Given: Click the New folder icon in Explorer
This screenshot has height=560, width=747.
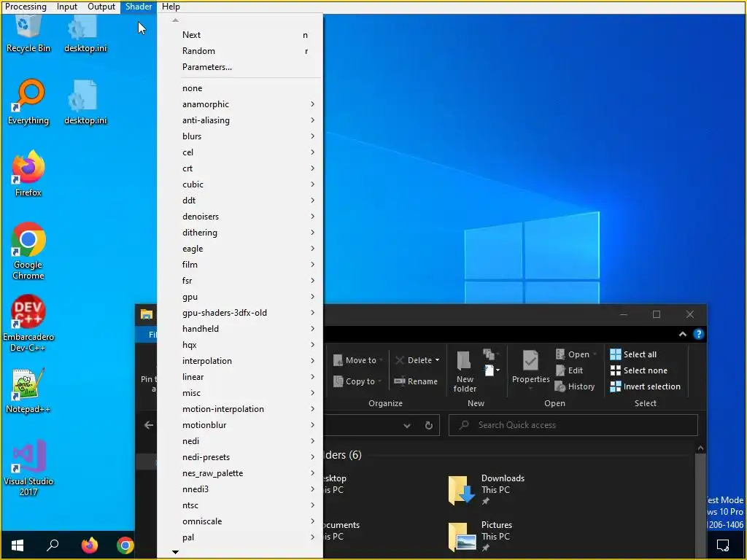Looking at the screenshot, I should click(x=465, y=372).
